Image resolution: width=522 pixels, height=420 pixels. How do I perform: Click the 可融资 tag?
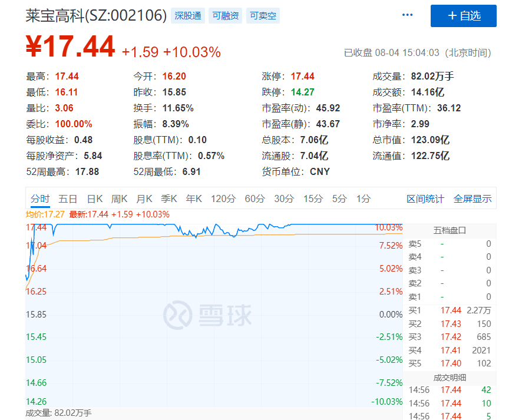click(x=226, y=16)
